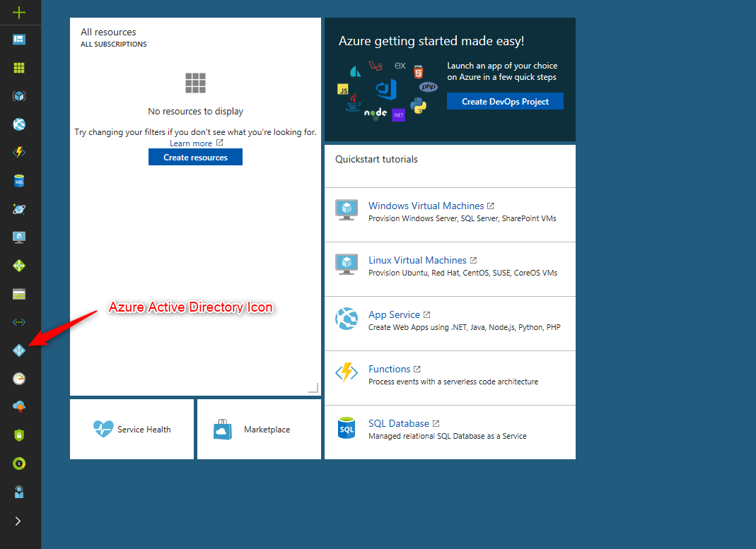Image resolution: width=756 pixels, height=549 pixels.
Task: Open Linux Virtual Machines quickstart link
Action: (x=417, y=260)
